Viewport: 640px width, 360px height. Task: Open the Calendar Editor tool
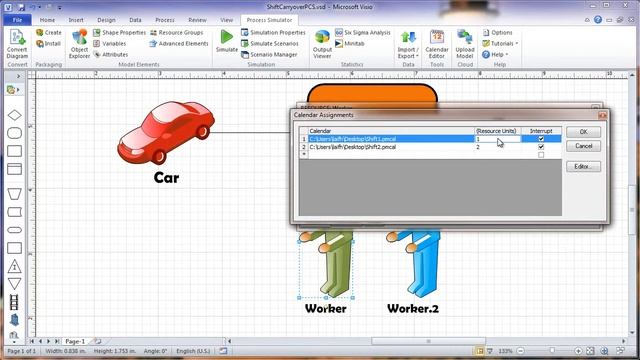[x=437, y=44]
